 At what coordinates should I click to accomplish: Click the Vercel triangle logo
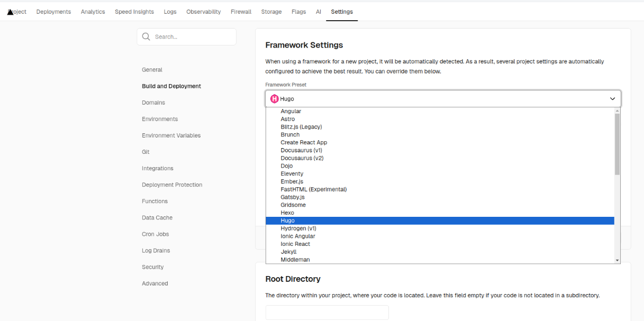pyautogui.click(x=11, y=12)
